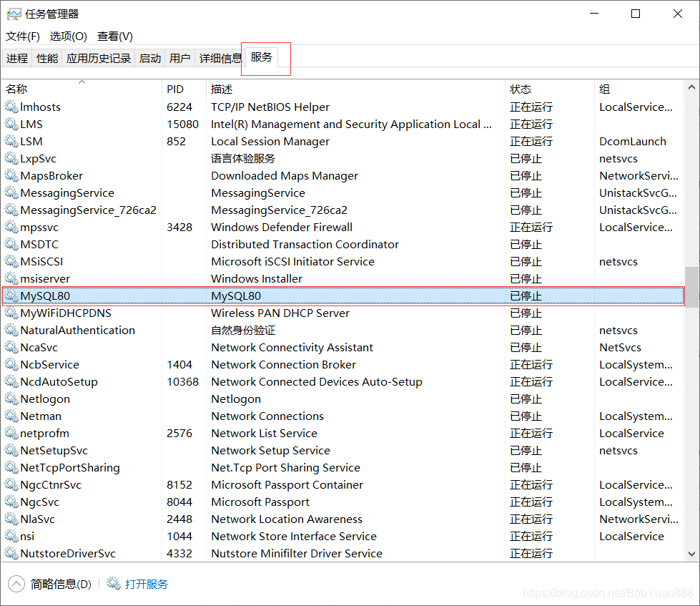Click the gear icon beside NutstoreDriverSvc
Screen dimensions: 700x606
tap(11, 553)
